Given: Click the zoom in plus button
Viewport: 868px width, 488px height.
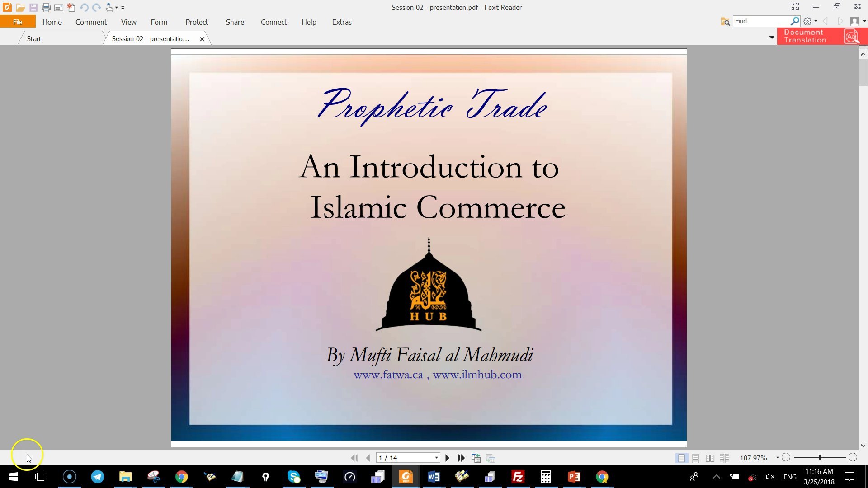Looking at the screenshot, I should (853, 457).
